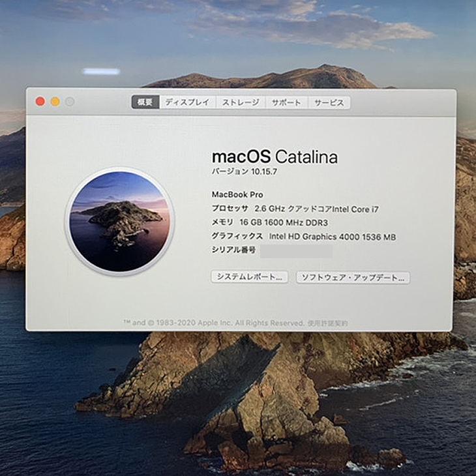The height and width of the screenshot is (476, 476).
Task: Open the ストレージ tab
Action: pos(241,102)
